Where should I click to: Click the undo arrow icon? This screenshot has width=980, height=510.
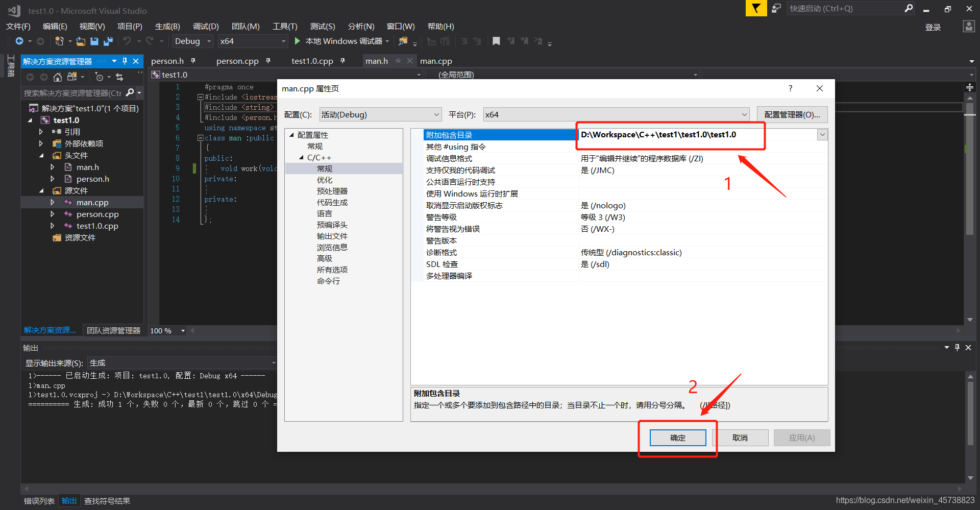coord(127,41)
